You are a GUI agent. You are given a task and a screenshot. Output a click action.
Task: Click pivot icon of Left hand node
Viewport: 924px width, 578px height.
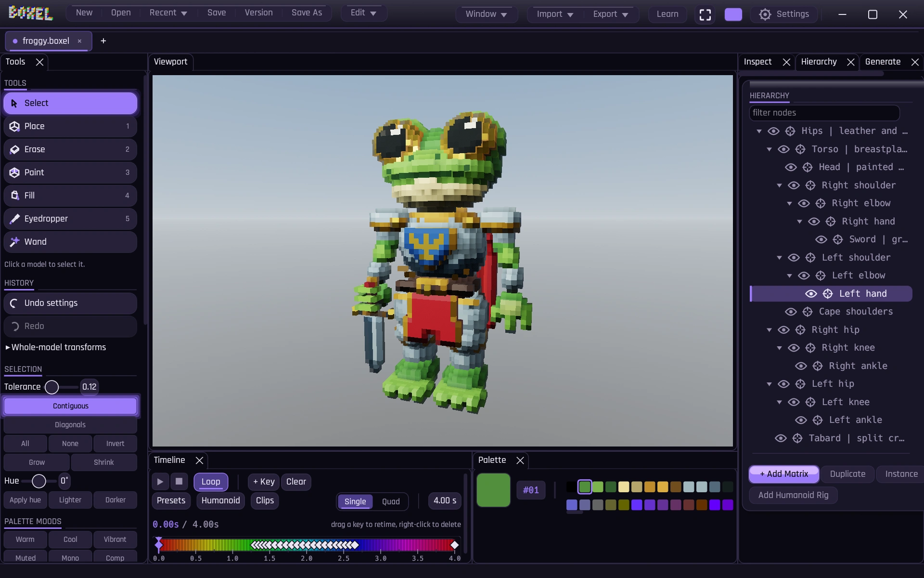coord(828,294)
